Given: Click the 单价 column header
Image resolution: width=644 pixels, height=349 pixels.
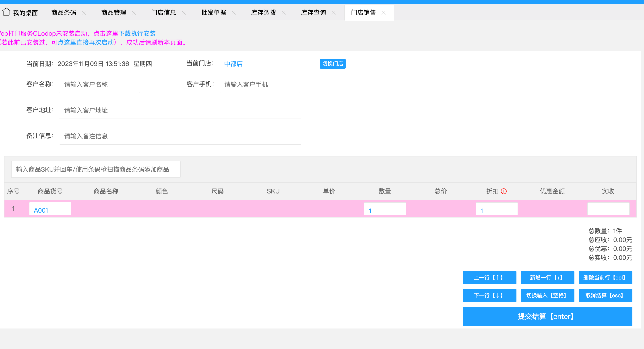Looking at the screenshot, I should pyautogui.click(x=329, y=191).
